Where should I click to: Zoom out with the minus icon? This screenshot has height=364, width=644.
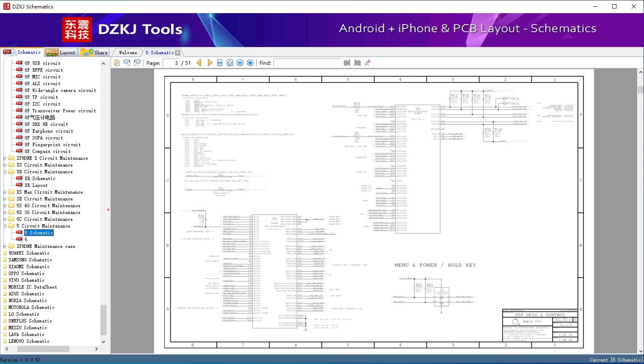[x=240, y=63]
